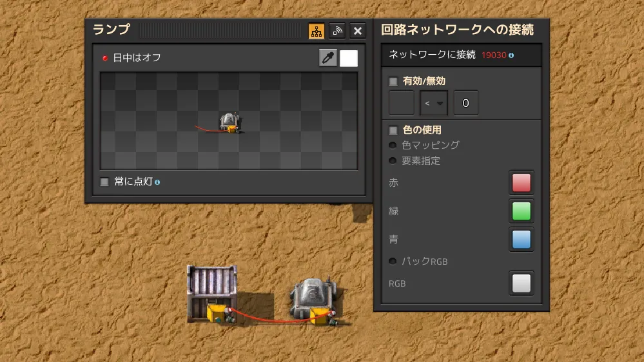Image resolution: width=644 pixels, height=362 pixels.
Task: Click the ランプ window title
Action: click(112, 30)
